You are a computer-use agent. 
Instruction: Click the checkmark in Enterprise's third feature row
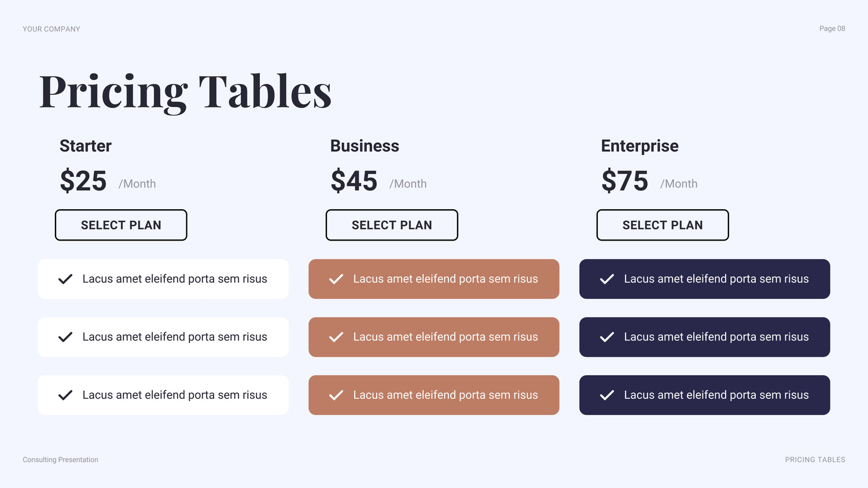coord(607,395)
